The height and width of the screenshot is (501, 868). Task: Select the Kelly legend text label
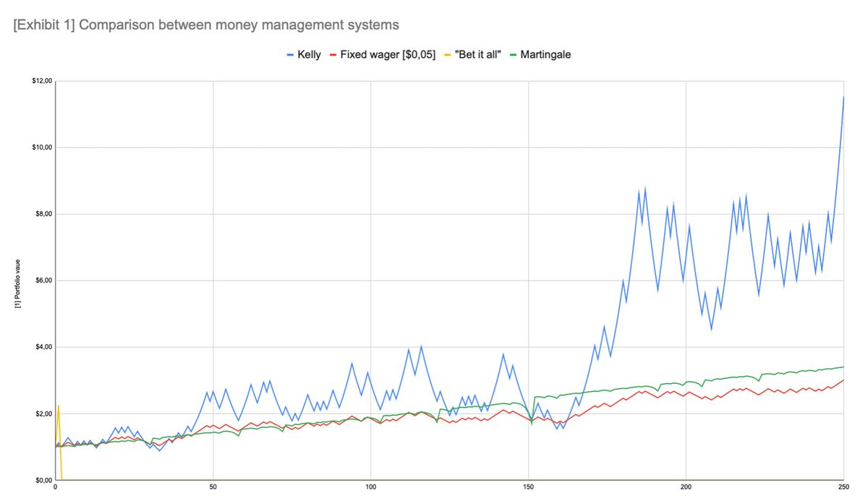pyautogui.click(x=307, y=54)
